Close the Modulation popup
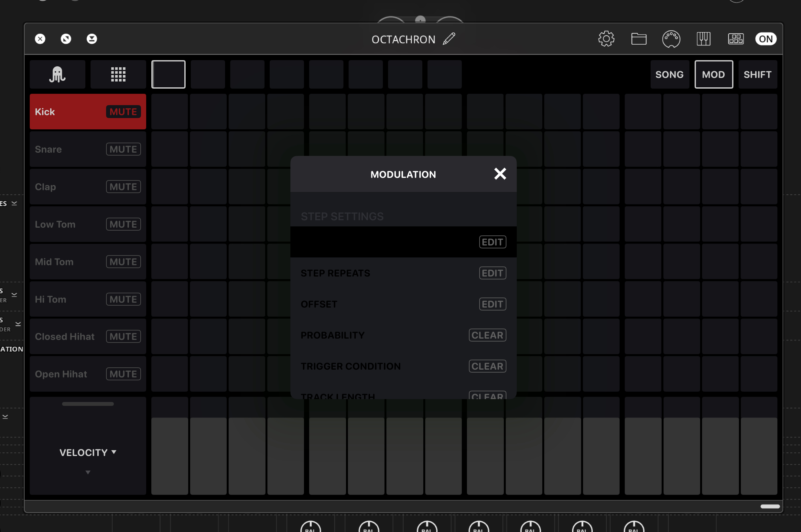801x532 pixels. [x=500, y=174]
